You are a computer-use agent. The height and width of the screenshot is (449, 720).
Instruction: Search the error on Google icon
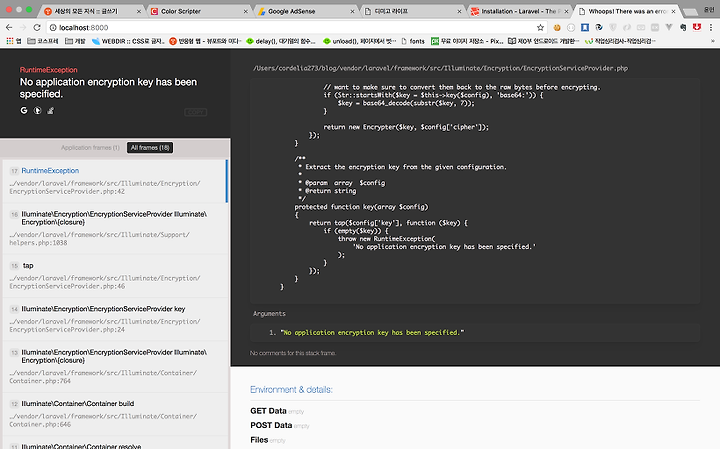(x=24, y=110)
